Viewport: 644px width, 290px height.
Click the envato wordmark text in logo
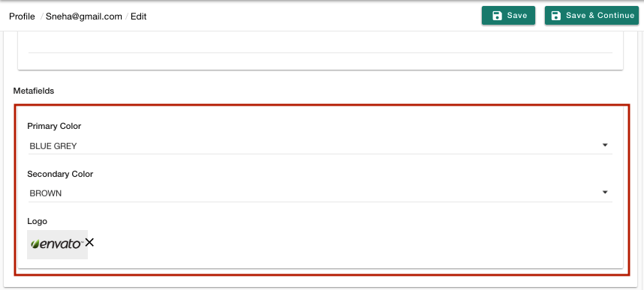click(61, 244)
